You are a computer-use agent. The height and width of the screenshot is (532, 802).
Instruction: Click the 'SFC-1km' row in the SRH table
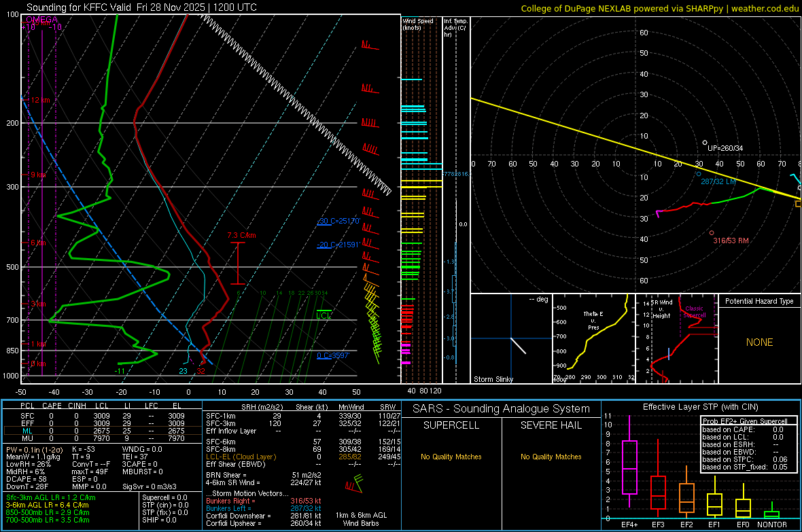click(x=303, y=416)
